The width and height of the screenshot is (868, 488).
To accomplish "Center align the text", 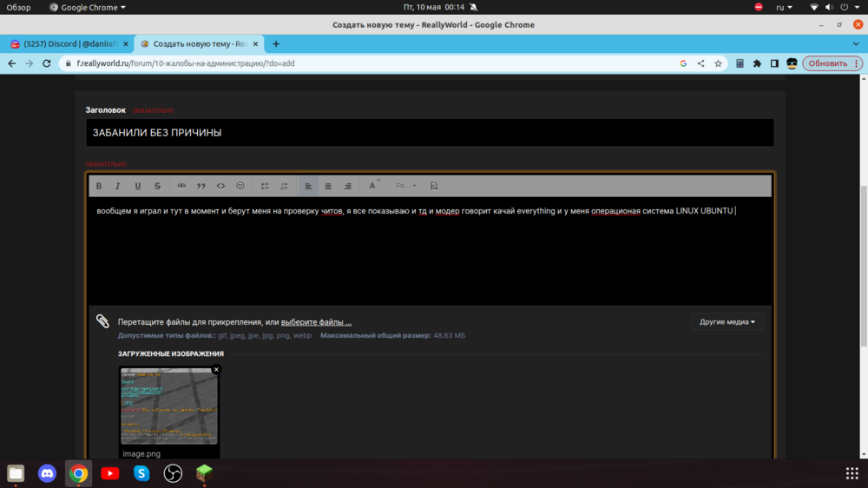I will pyautogui.click(x=328, y=186).
